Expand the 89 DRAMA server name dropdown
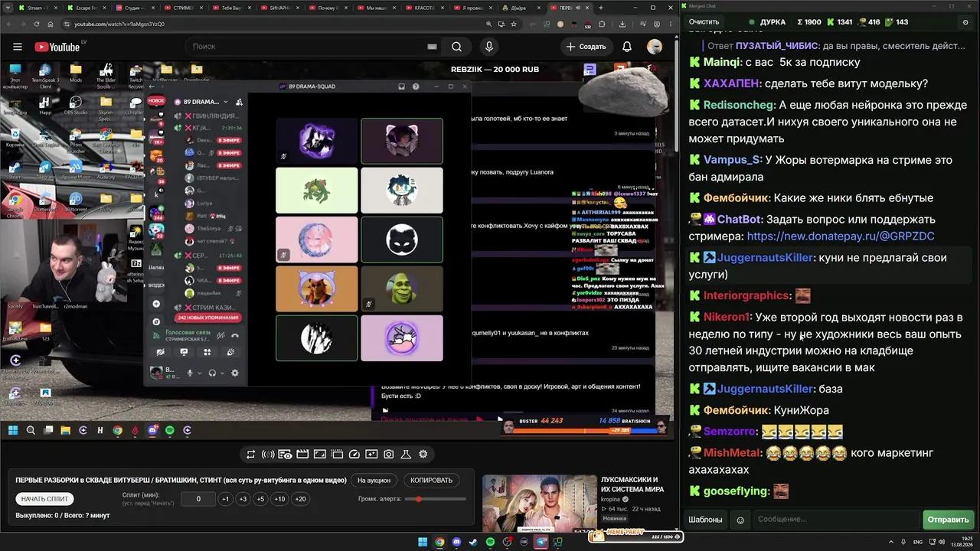The height and width of the screenshot is (551, 980). [226, 102]
